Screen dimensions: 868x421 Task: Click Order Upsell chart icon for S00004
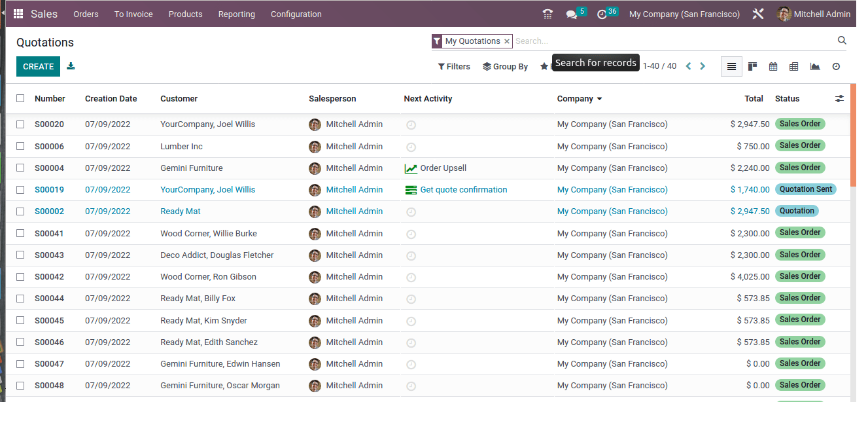tap(411, 168)
